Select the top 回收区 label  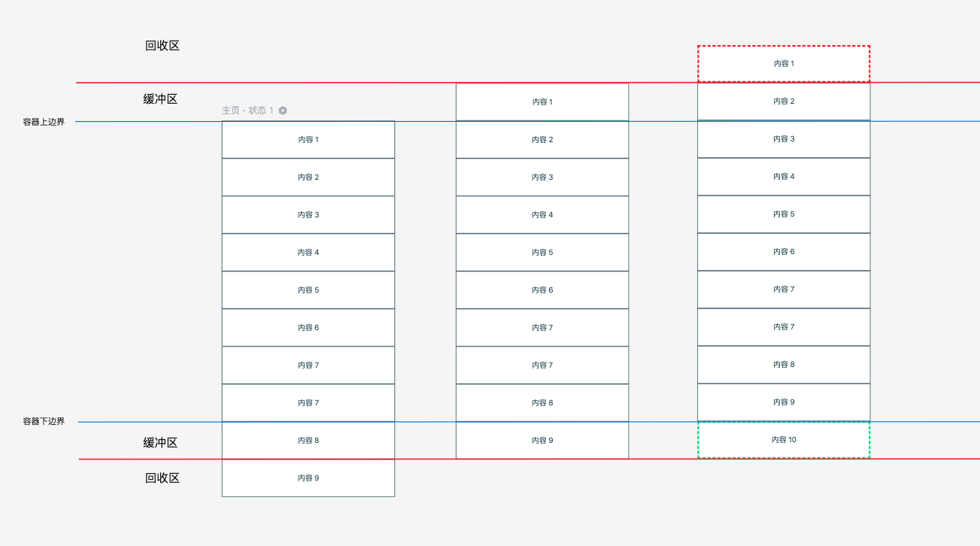162,46
